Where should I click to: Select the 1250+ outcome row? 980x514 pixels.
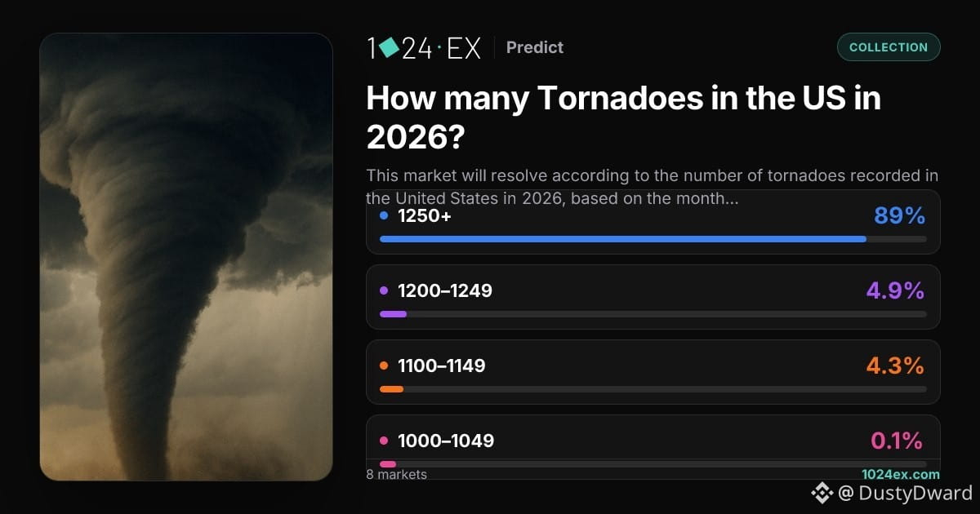[653, 222]
